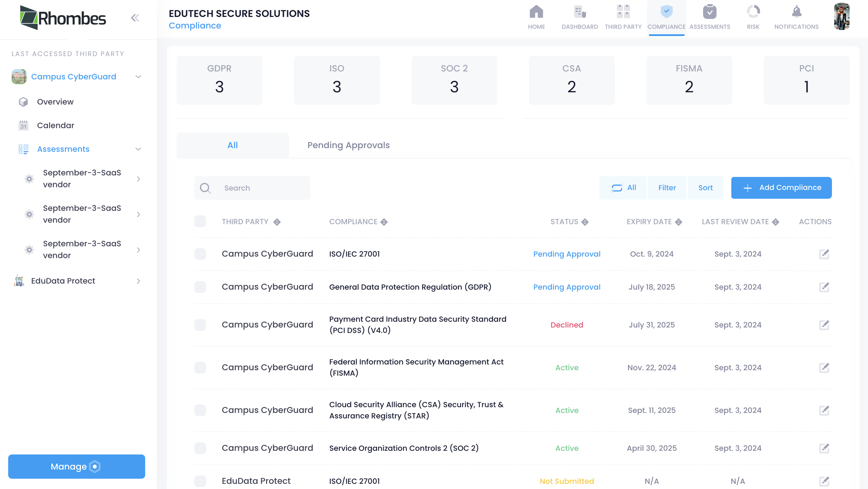The image size is (868, 489).
Task: Open the Sort options
Action: point(705,188)
